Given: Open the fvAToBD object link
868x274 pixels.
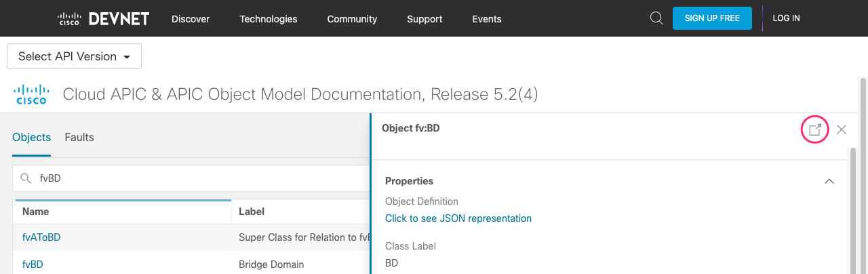Looking at the screenshot, I should 41,237.
